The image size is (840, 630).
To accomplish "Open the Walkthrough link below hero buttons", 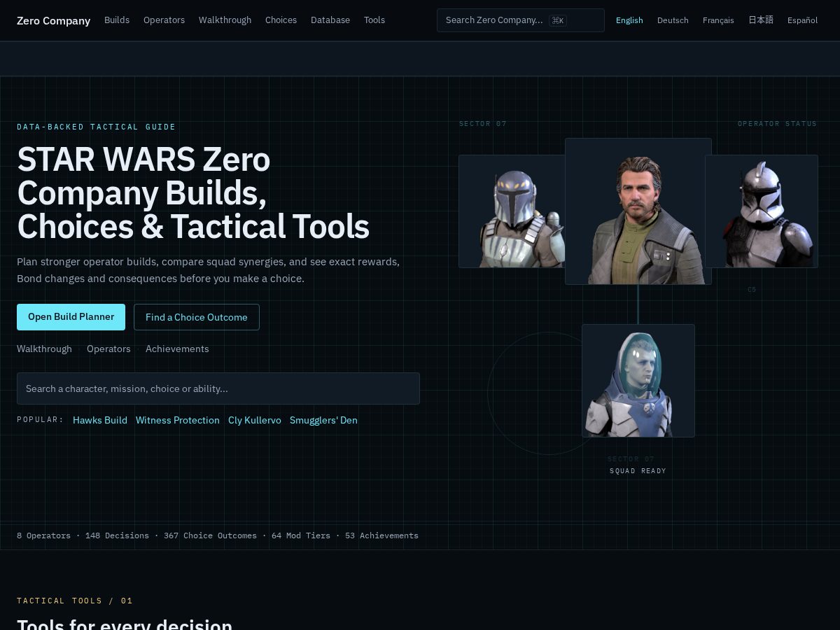I will (44, 349).
